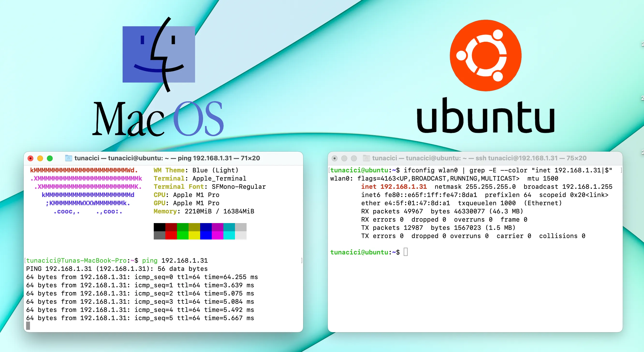This screenshot has width=644, height=352.
Task: Close the ping terminal with the red button
Action: click(30, 158)
